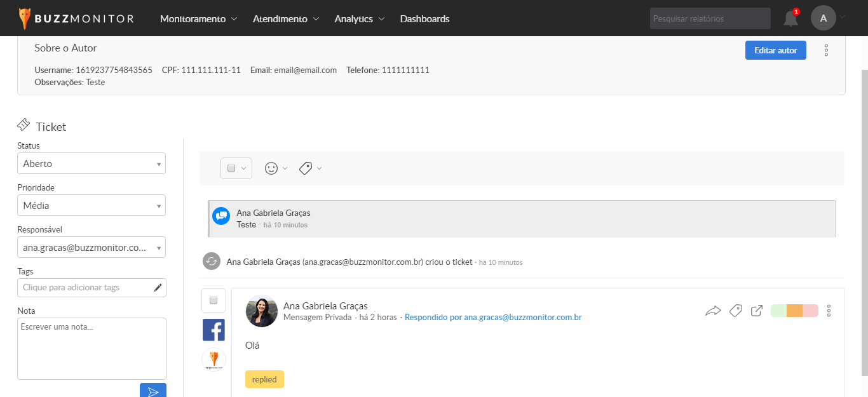
Task: Click the orange sentiment color swatch
Action: click(x=794, y=311)
